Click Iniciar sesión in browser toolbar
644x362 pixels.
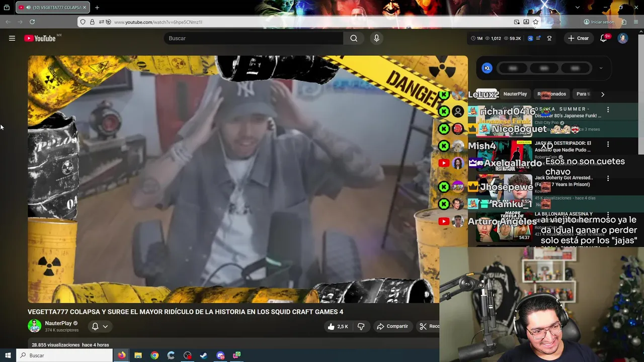[x=599, y=22]
